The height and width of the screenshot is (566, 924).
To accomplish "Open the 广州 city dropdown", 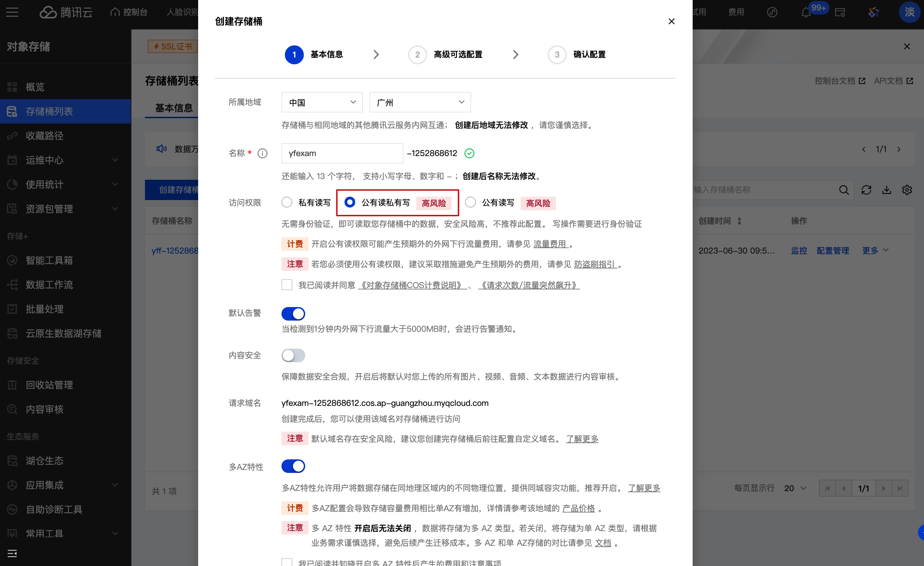I will tap(420, 102).
